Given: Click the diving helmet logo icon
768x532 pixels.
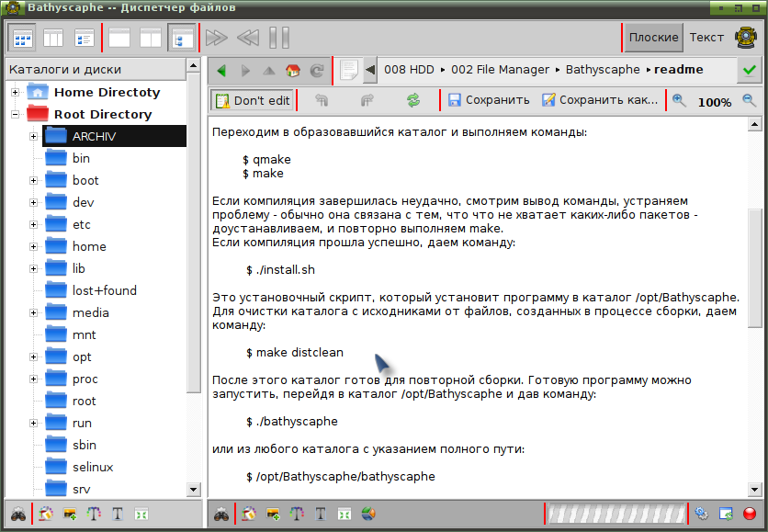Looking at the screenshot, I should pyautogui.click(x=746, y=38).
